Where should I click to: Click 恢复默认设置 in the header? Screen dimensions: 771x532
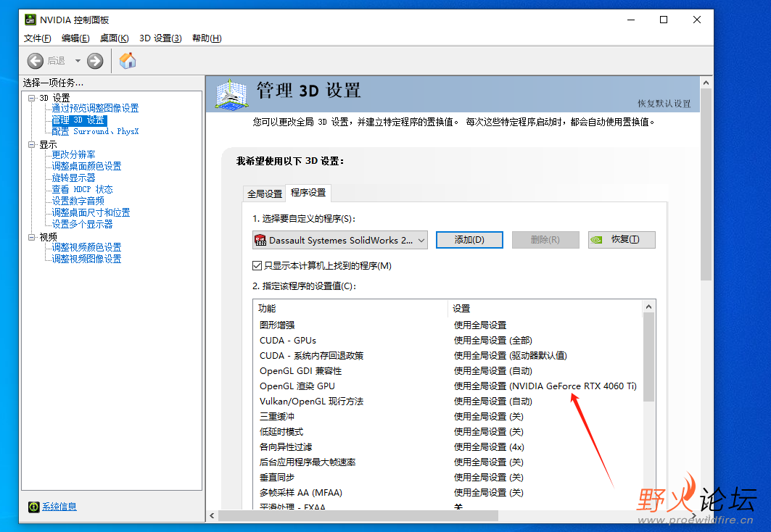click(664, 104)
